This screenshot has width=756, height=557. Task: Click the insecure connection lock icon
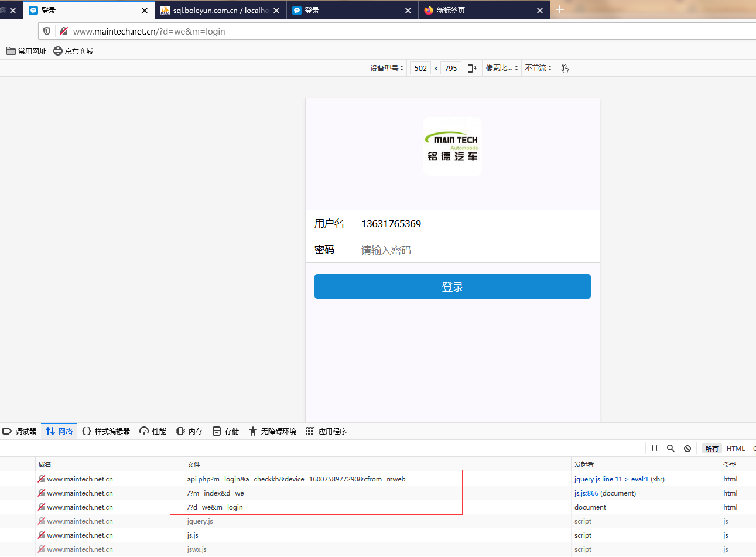coord(64,31)
